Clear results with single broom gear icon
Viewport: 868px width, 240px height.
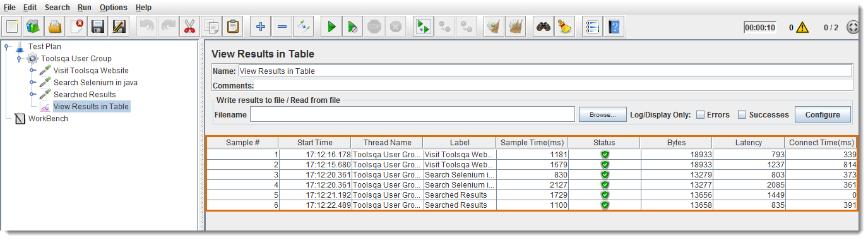tap(494, 27)
